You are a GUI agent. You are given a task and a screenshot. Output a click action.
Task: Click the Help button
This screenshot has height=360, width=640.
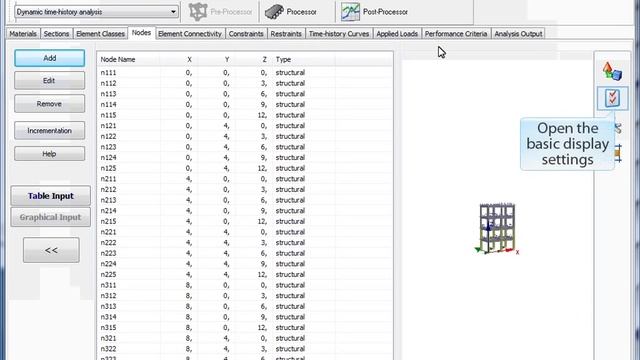(49, 154)
